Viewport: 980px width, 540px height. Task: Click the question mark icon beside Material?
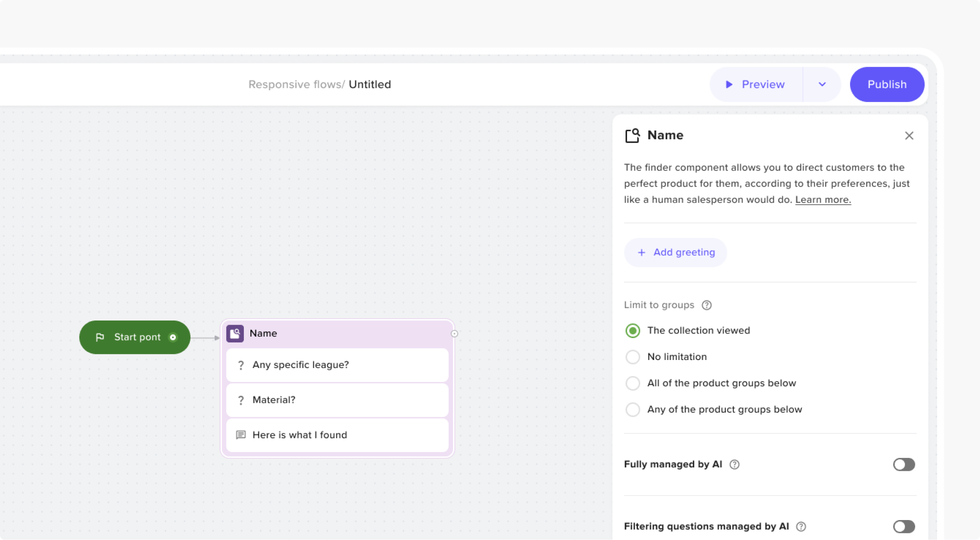coord(241,400)
